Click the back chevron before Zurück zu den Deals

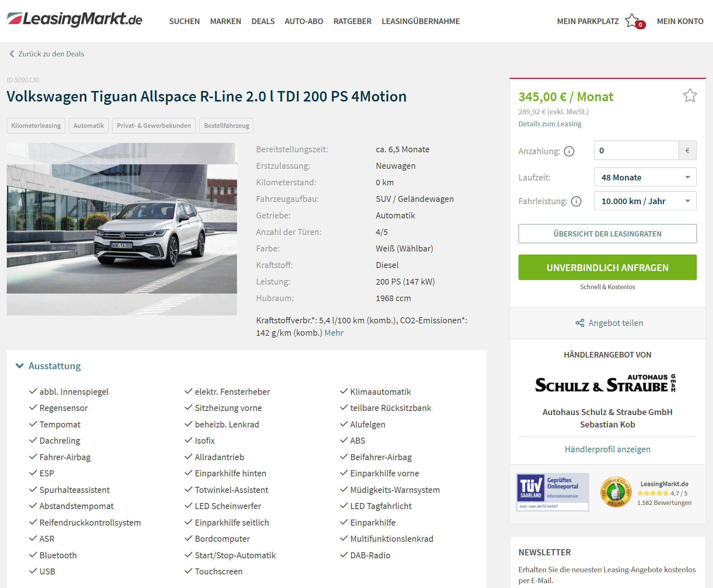(12, 54)
